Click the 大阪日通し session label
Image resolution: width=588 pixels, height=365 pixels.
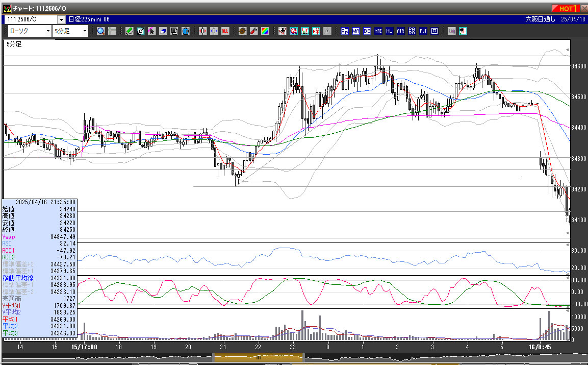coord(540,19)
